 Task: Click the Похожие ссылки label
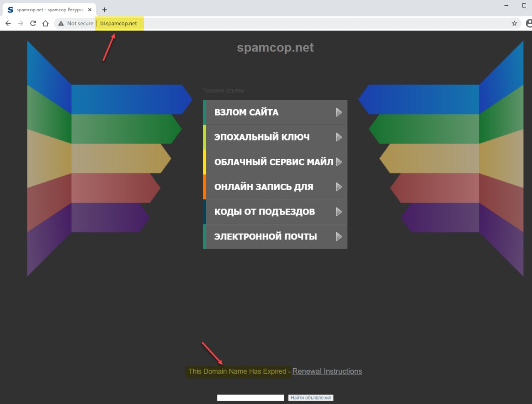tap(223, 91)
